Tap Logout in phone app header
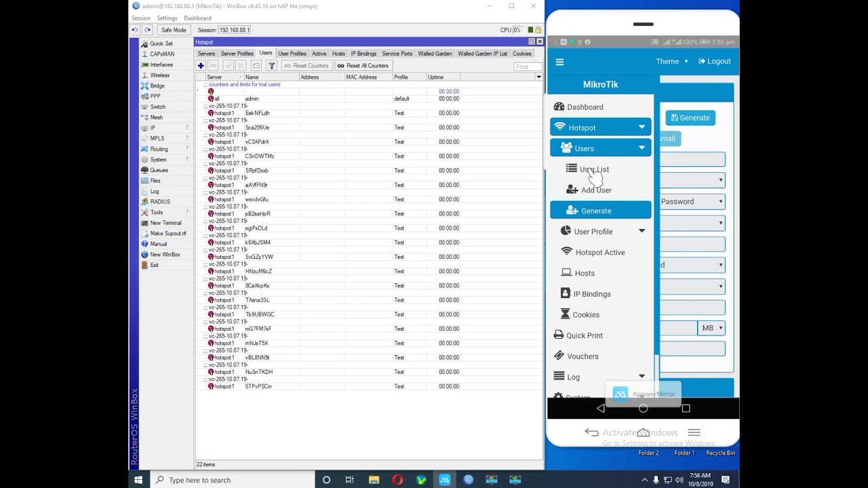868x488 pixels. (x=714, y=62)
